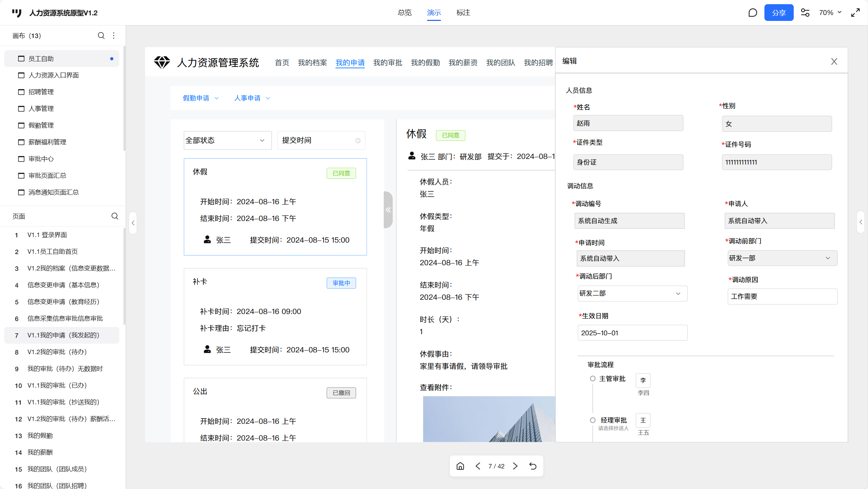Open the presentation settings sliders icon
The image size is (868, 489).
click(805, 13)
